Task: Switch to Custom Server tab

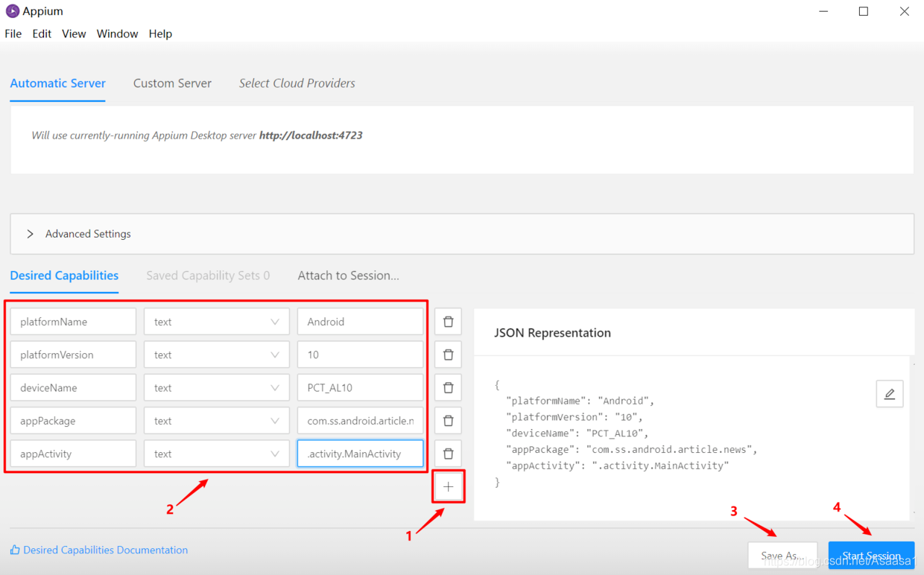Action: tap(172, 83)
